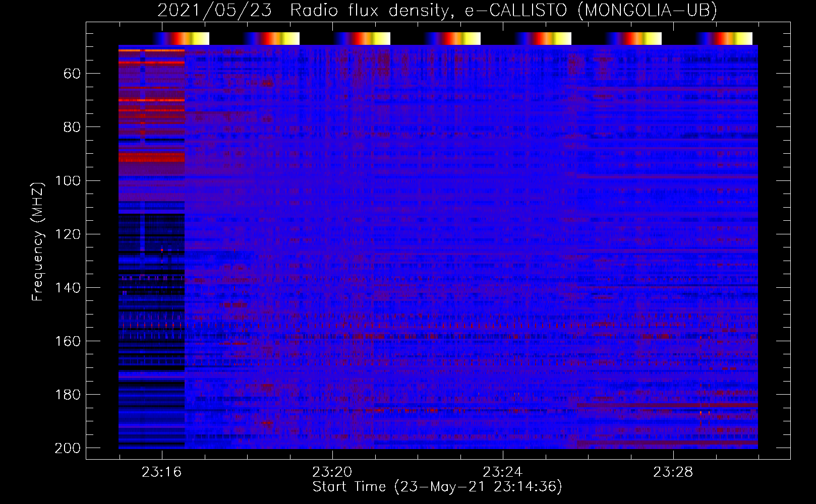Image resolution: width=816 pixels, height=504 pixels.
Task: Click the last color bar legend on the right
Action: [724, 38]
